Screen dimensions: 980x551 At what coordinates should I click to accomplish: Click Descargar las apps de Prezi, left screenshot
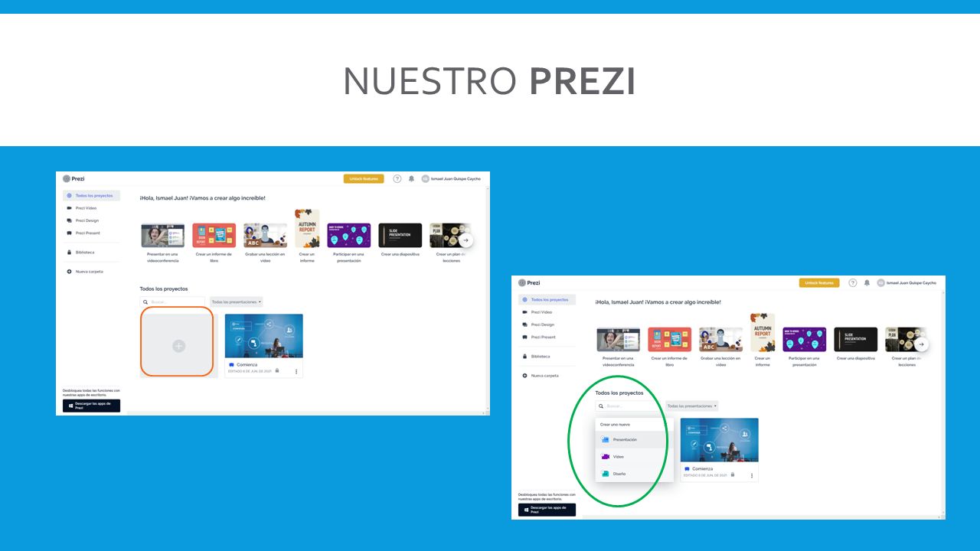click(91, 406)
